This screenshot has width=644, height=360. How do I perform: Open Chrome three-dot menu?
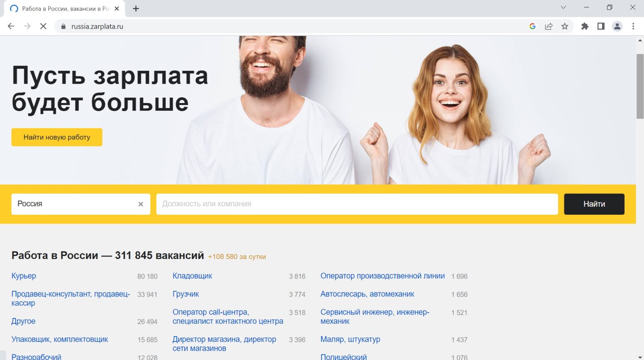pos(633,26)
